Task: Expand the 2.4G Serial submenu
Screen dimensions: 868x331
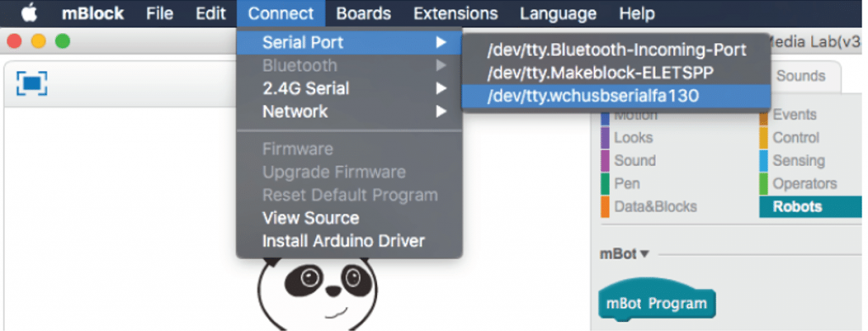Action: tap(349, 88)
